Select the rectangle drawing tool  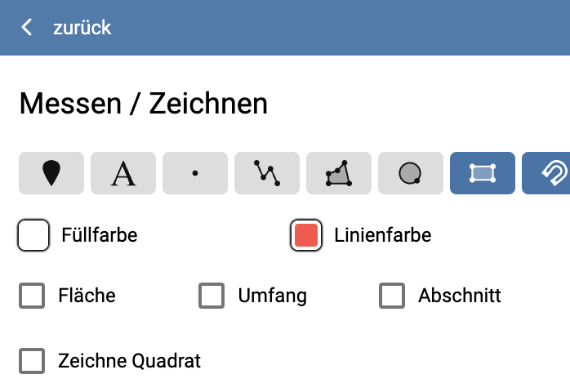(482, 173)
